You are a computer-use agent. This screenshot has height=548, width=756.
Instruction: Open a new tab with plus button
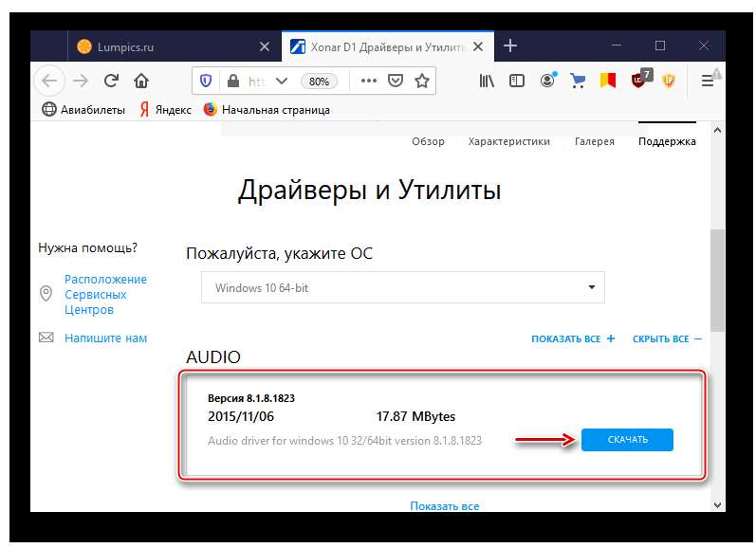coord(510,46)
